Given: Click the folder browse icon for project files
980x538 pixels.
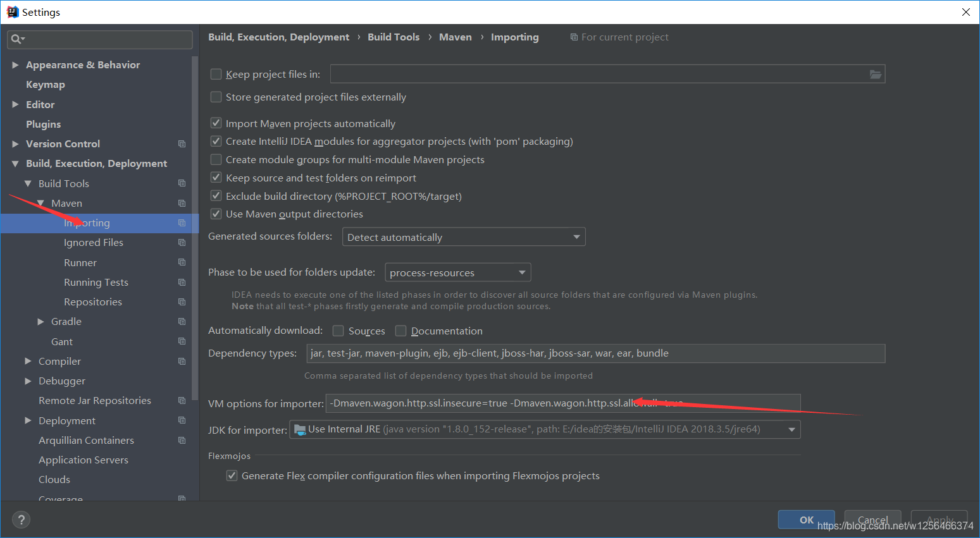Looking at the screenshot, I should coord(876,74).
